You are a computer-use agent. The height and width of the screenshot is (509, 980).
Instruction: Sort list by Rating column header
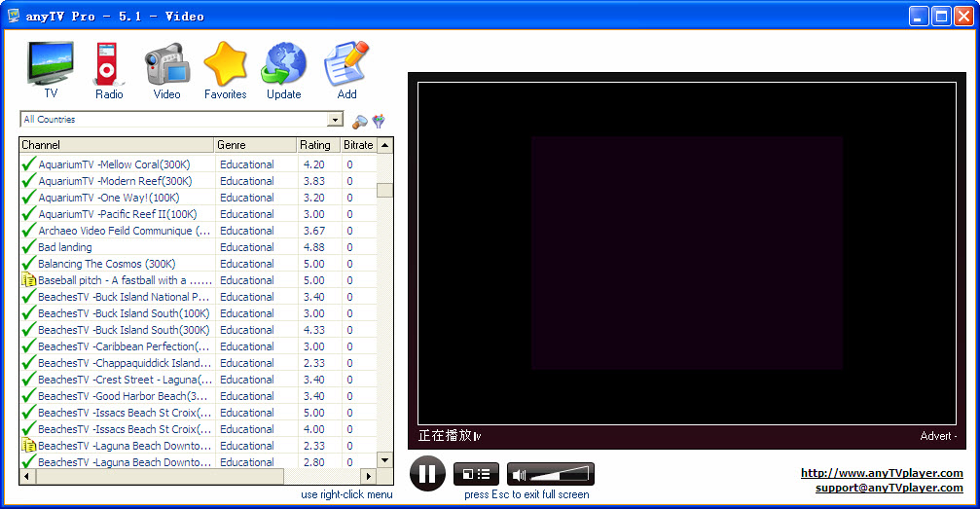318,144
